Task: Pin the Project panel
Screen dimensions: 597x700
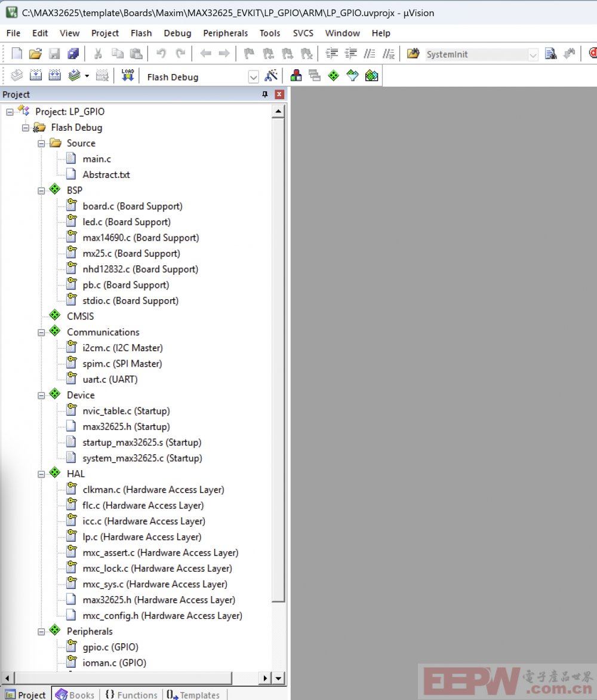Action: coord(265,94)
